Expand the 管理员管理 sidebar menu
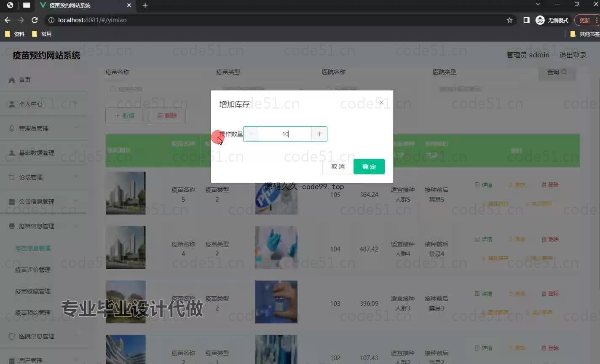Image resolution: width=600 pixels, height=364 pixels. 43,128
